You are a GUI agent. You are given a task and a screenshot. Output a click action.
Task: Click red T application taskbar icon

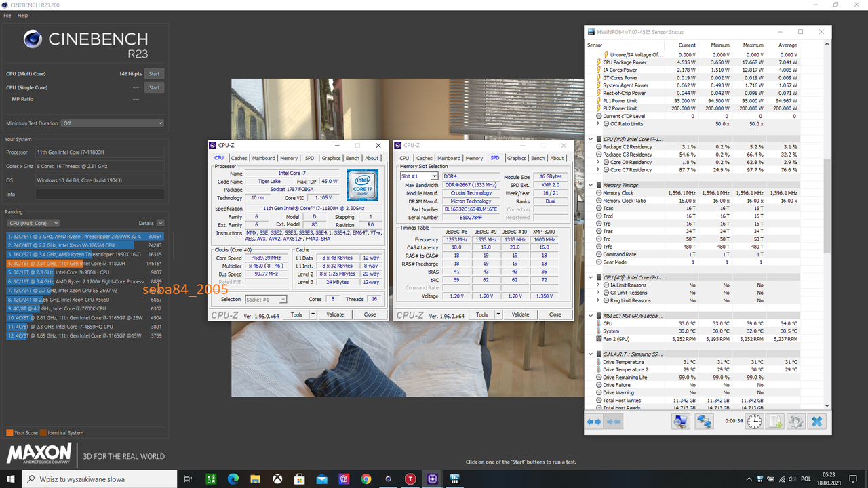410,479
